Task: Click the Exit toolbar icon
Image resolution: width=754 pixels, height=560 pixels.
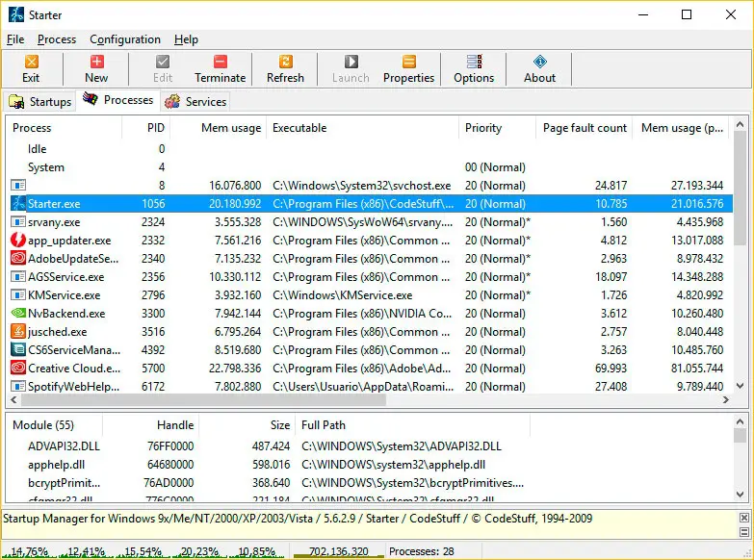Action: click(x=31, y=68)
